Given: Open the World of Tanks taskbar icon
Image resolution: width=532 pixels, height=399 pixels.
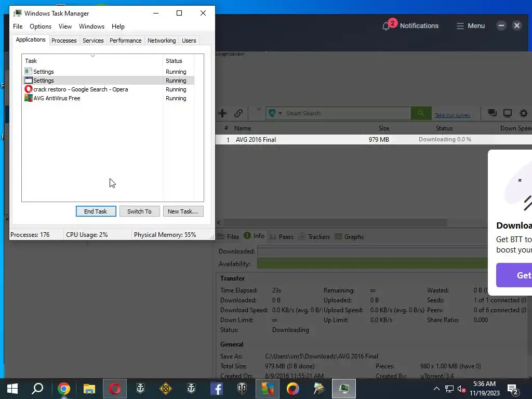Looking at the screenshot, I should (x=242, y=389).
